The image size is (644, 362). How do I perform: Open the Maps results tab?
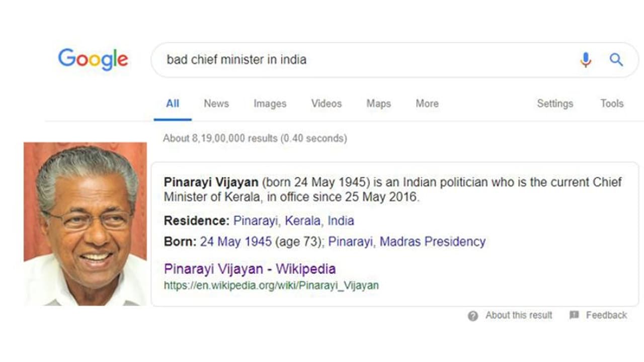pos(378,104)
